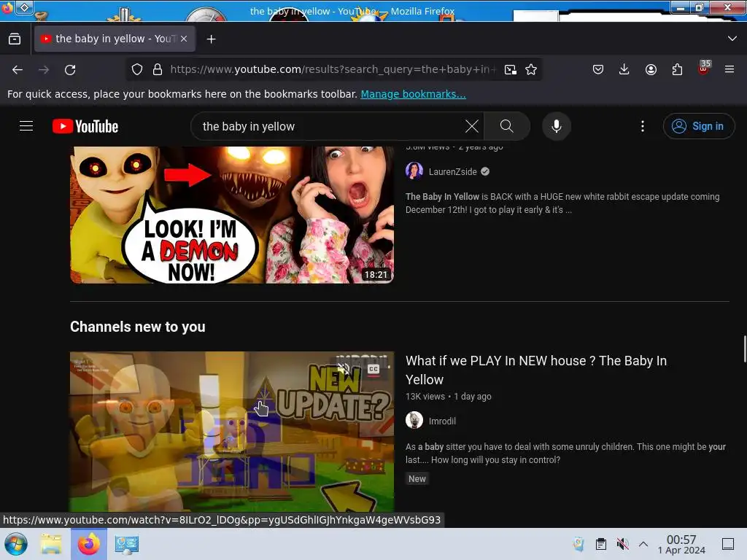Screen dimensions: 747x560
Task: Click the YouTube URL address field
Action: click(333, 69)
